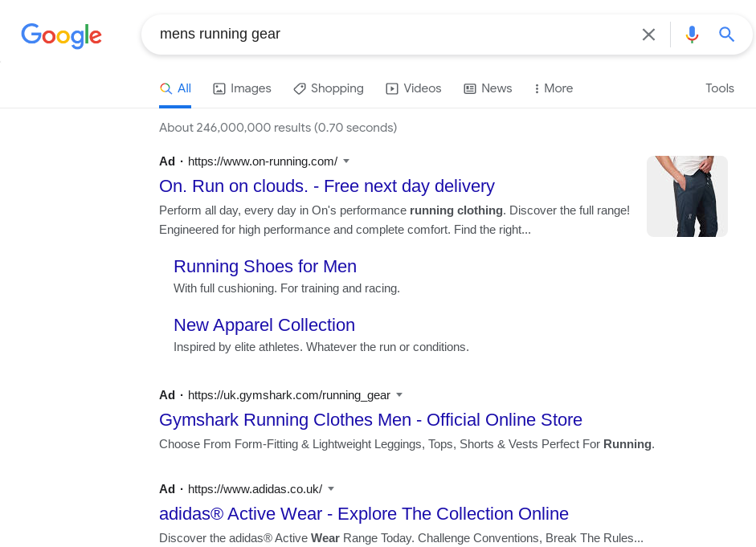Open 'On. Run on clouds' ad link

pos(327,186)
